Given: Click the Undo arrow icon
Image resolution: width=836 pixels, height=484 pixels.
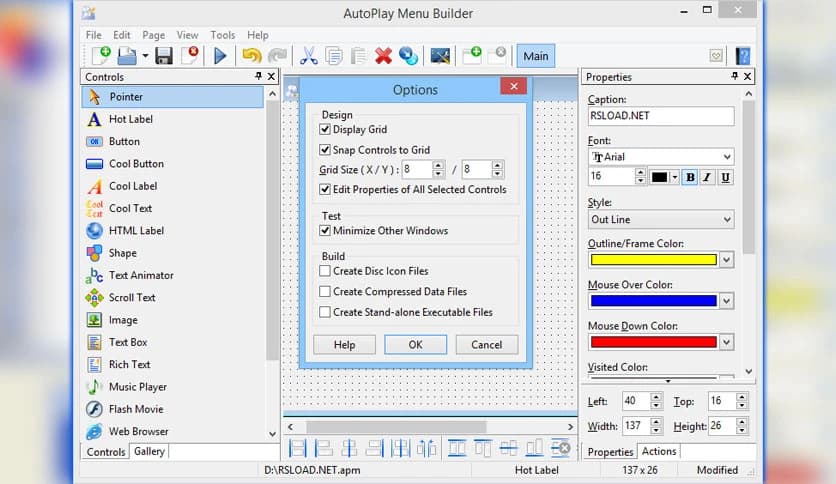Looking at the screenshot, I should pos(252,55).
